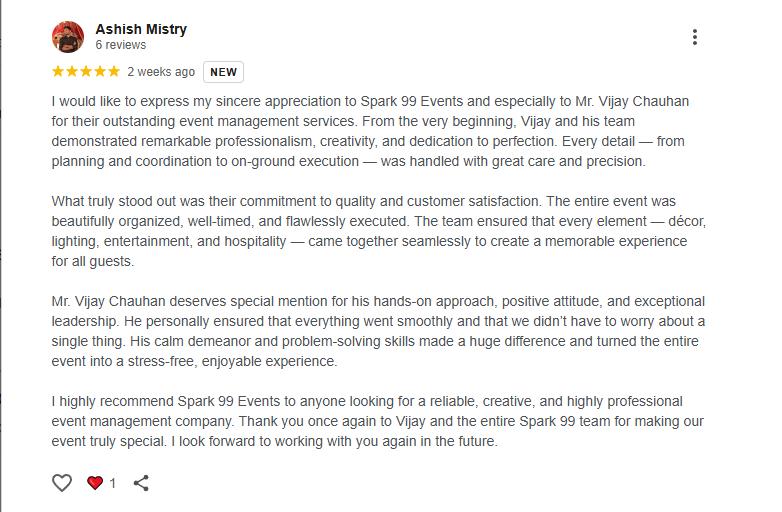
Task: Click the fourth rating star
Action: point(100,72)
